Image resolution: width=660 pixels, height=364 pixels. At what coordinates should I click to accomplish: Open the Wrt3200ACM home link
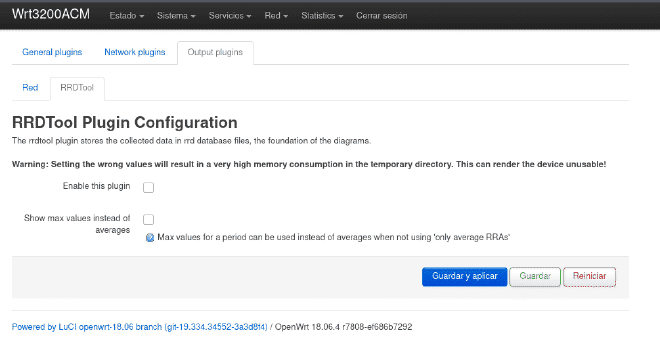(51, 14)
